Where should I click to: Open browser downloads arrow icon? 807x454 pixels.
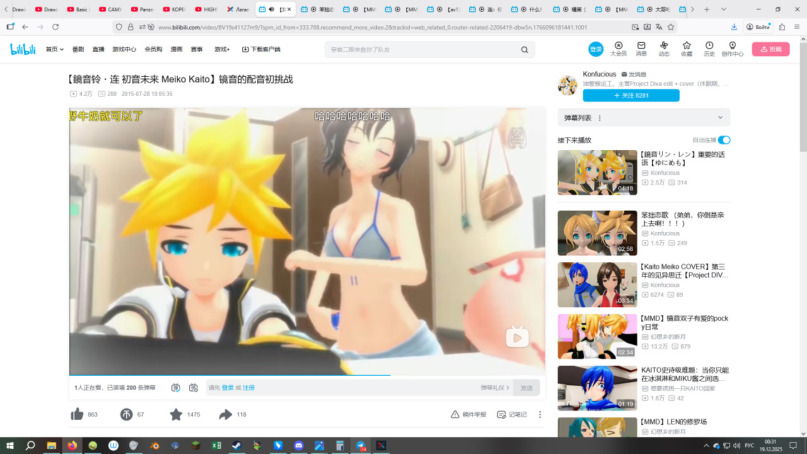point(733,27)
